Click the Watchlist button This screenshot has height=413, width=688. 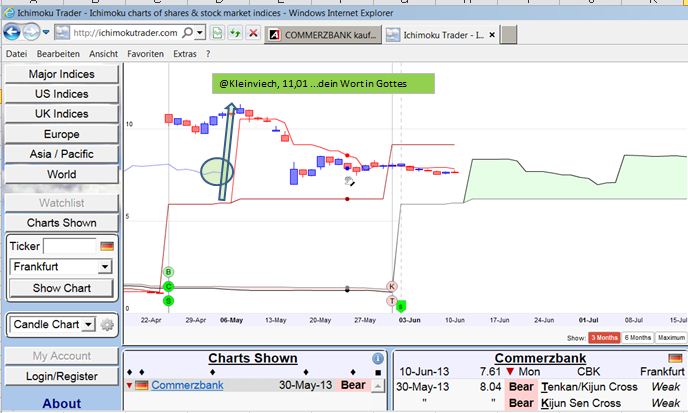[x=61, y=203]
